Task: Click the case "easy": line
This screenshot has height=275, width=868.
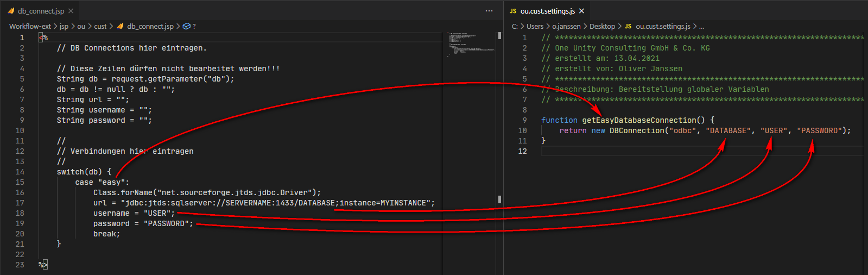Action: (x=102, y=182)
